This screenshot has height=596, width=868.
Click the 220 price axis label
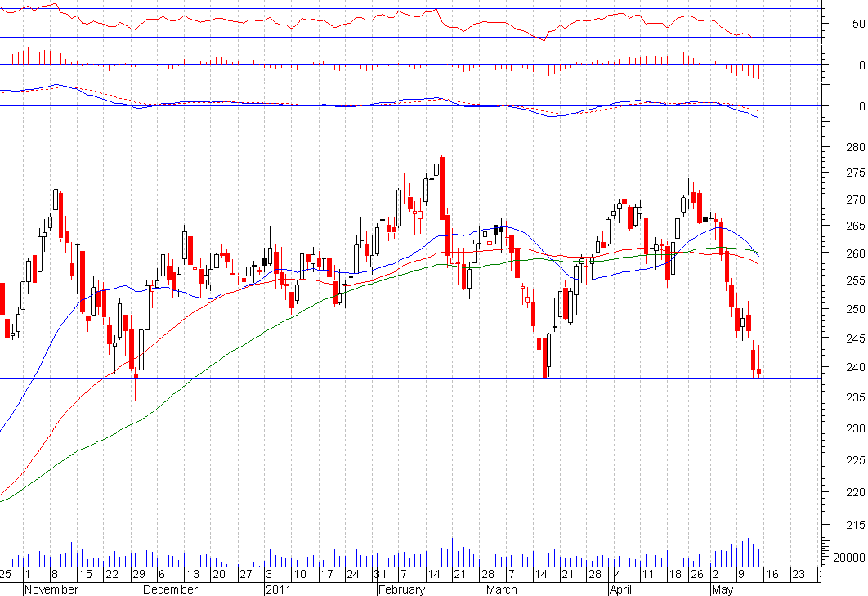(x=855, y=492)
